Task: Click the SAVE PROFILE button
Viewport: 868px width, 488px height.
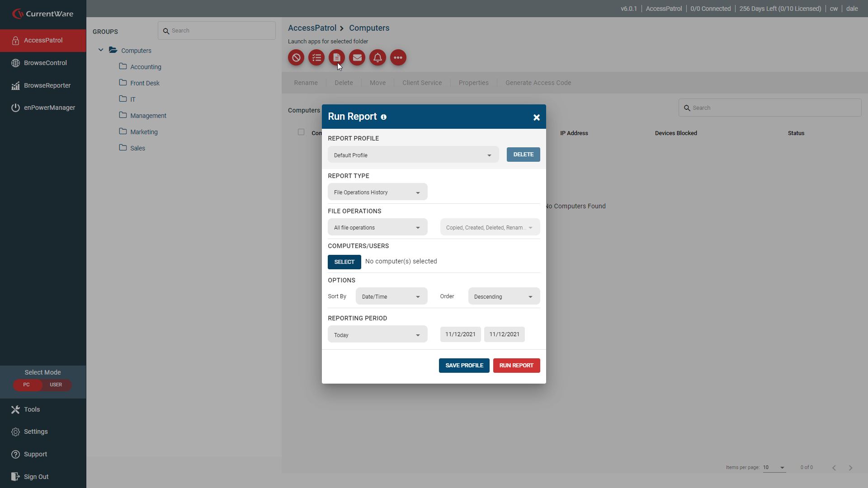Action: (464, 366)
